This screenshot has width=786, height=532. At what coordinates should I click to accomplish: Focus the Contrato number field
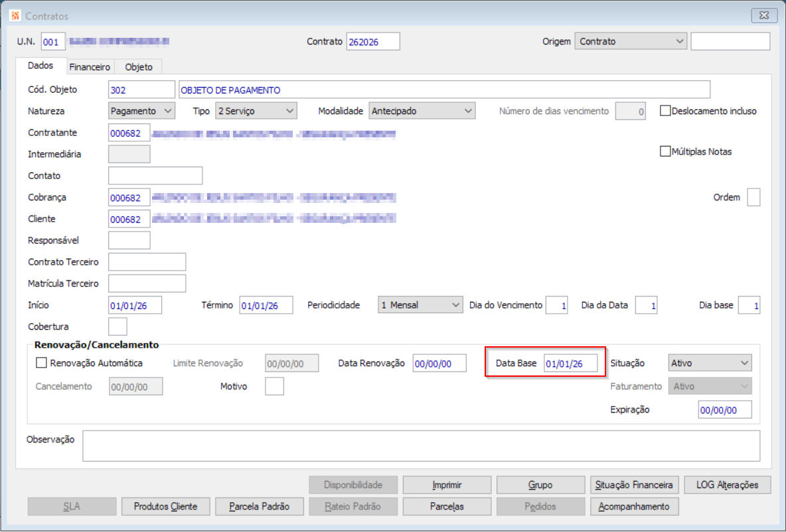pyautogui.click(x=373, y=42)
